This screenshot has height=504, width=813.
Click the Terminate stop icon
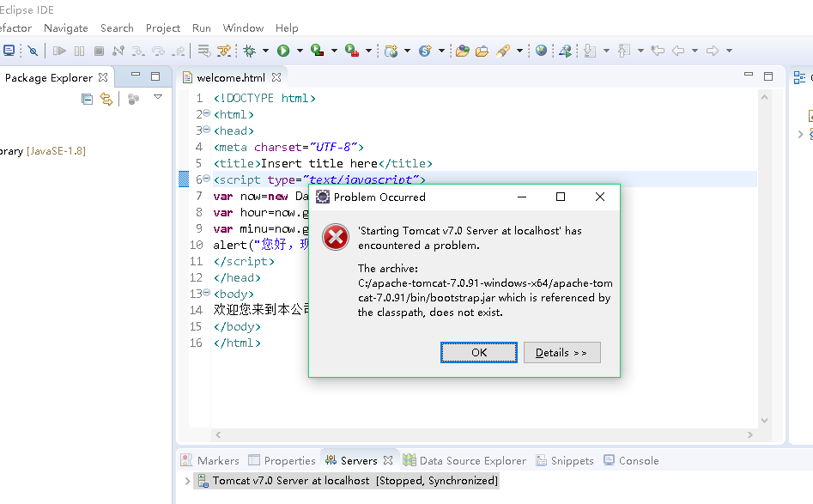point(99,51)
